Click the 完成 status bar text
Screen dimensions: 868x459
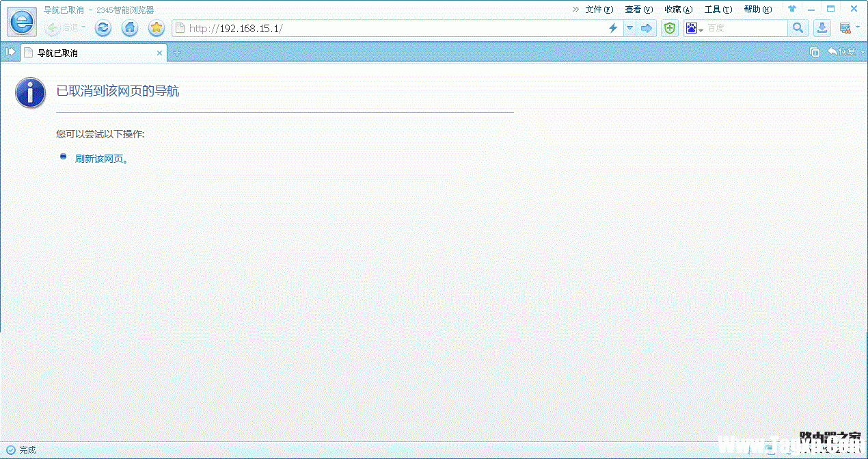[x=27, y=450]
